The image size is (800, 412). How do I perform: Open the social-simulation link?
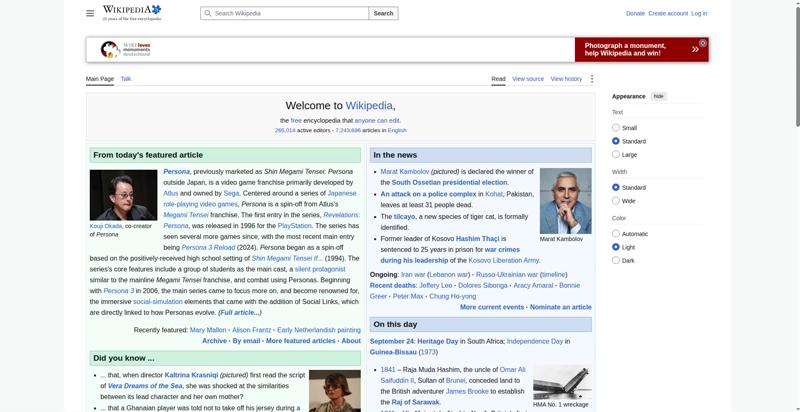158,301
